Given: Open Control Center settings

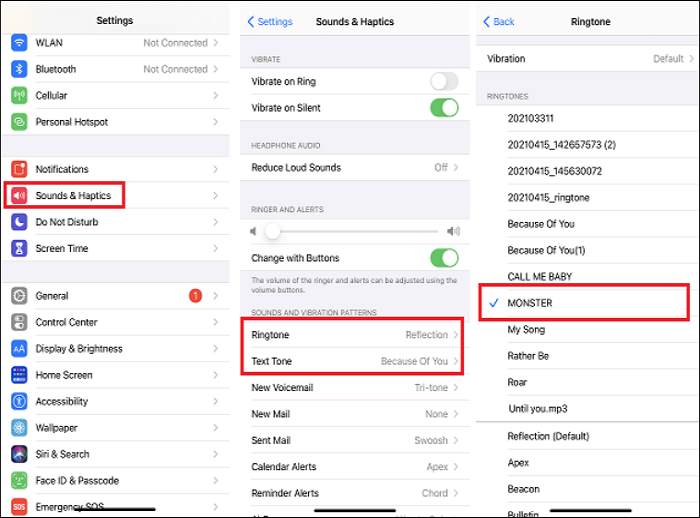Looking at the screenshot, I should 116,322.
